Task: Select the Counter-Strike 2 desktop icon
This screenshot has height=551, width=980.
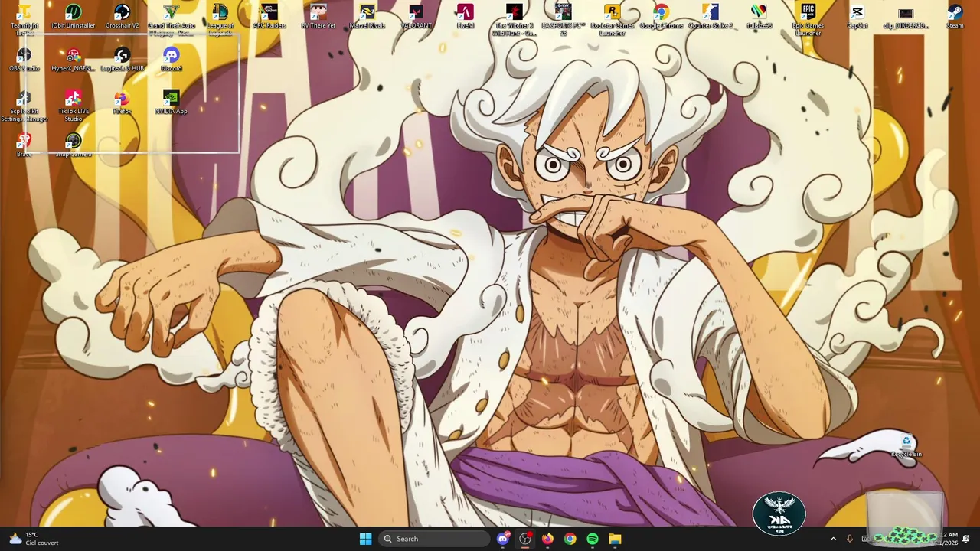Action: (710, 17)
